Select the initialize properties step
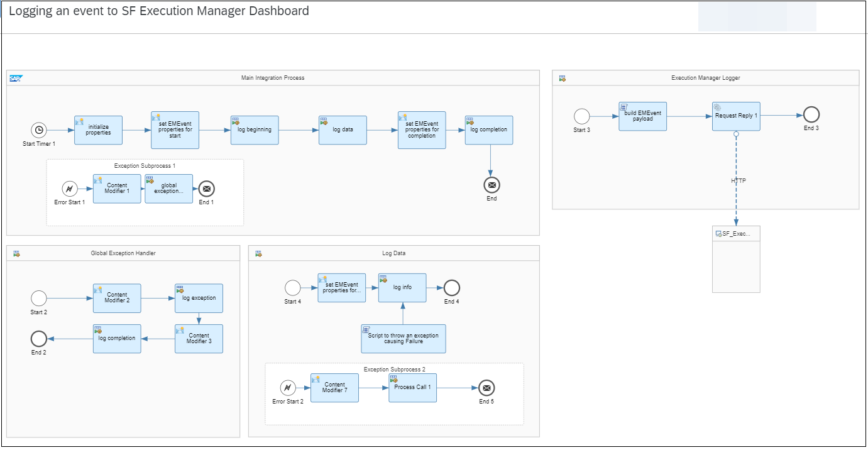The image size is (868, 450). pos(98,130)
